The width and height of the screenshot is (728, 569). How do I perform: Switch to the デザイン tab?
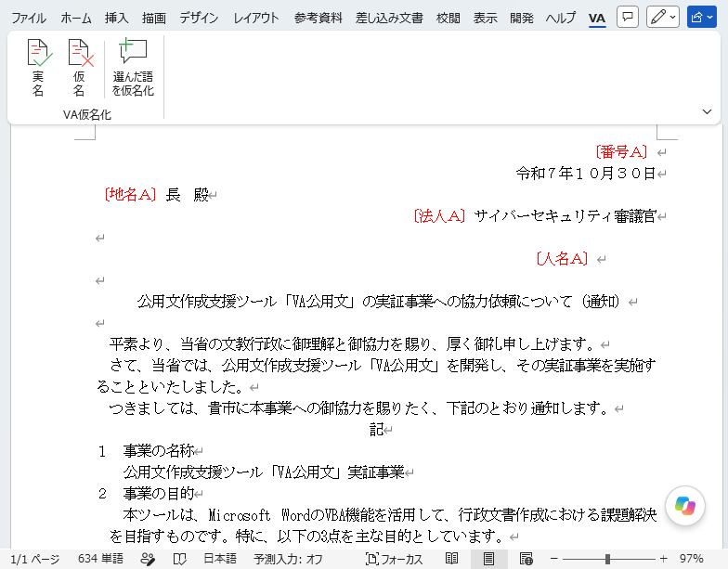(x=199, y=19)
